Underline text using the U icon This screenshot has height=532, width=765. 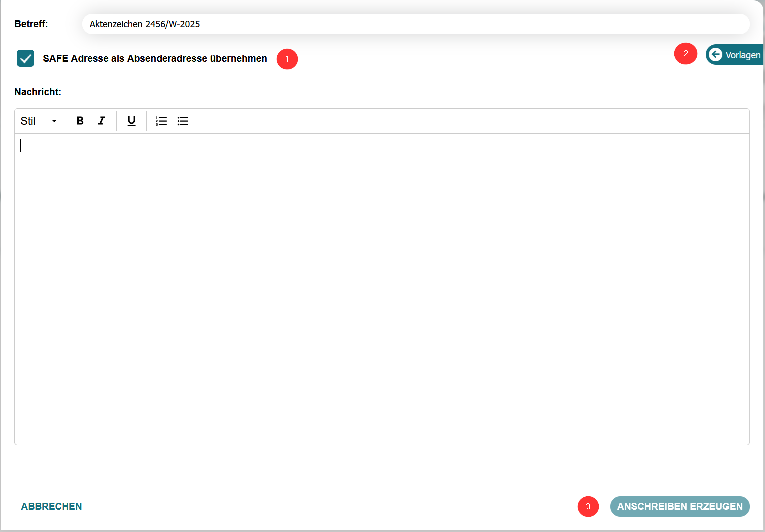pos(131,121)
